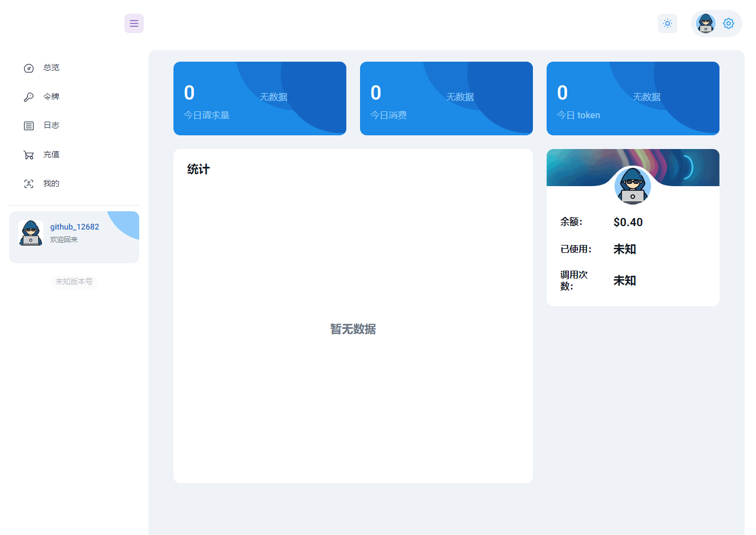Click the github_12682 username link

click(74, 226)
